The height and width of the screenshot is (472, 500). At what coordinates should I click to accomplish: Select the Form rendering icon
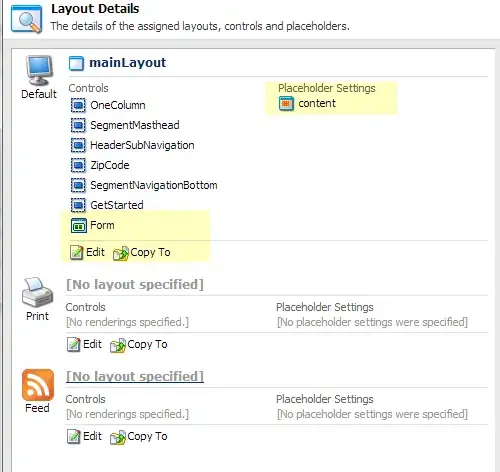click(78, 226)
